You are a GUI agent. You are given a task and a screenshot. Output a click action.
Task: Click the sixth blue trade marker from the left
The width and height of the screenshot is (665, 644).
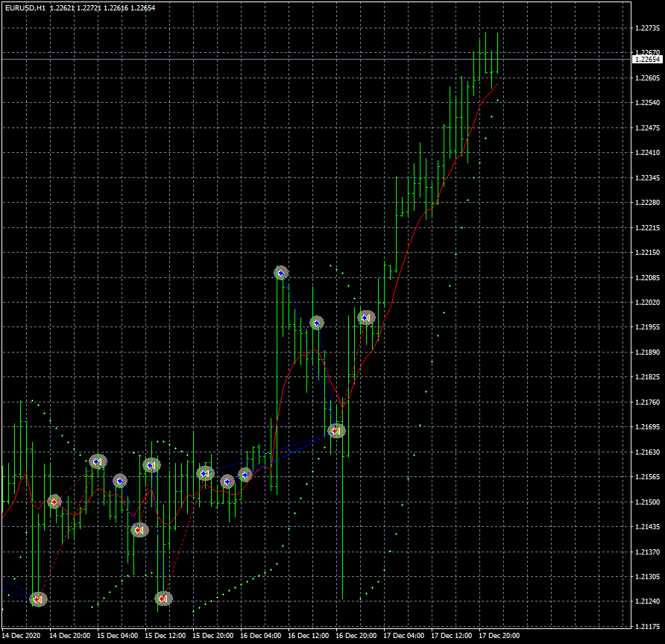(245, 475)
